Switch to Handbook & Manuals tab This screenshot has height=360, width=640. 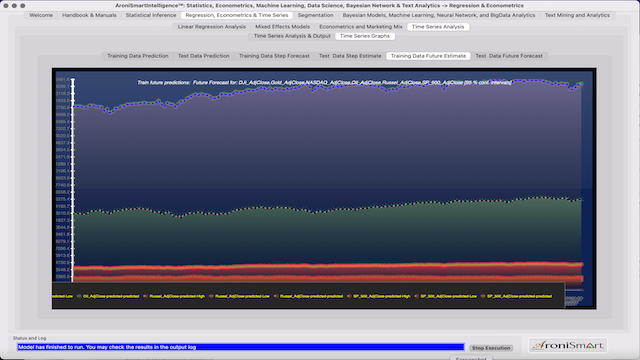point(89,15)
